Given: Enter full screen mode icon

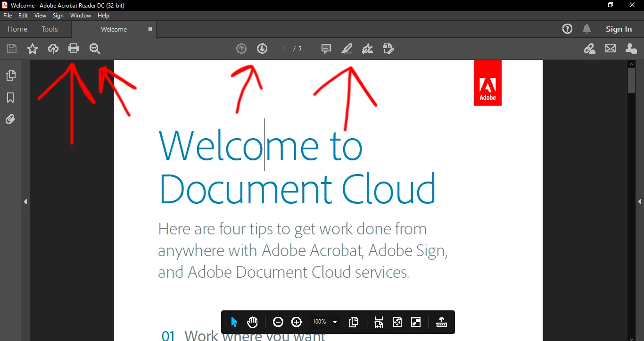Looking at the screenshot, I should point(416,322).
